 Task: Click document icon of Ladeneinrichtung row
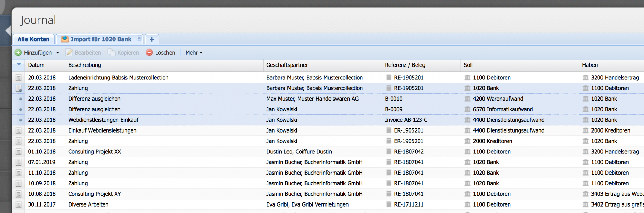(19, 78)
